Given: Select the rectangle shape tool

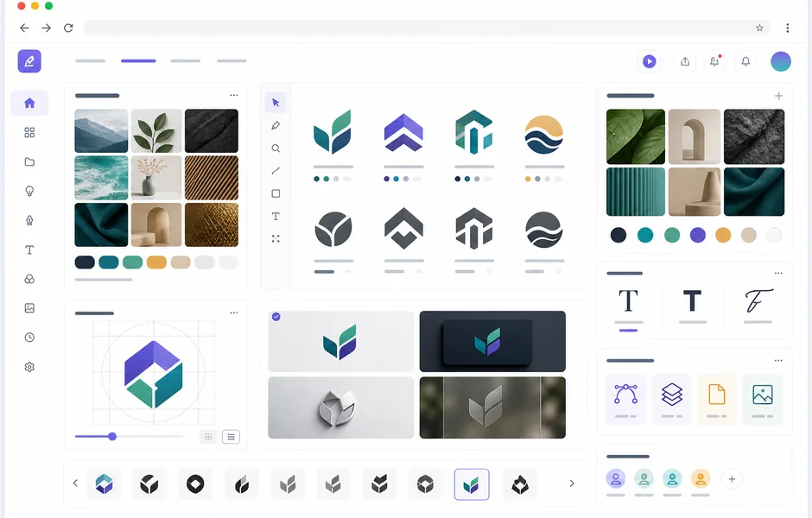Looking at the screenshot, I should [x=276, y=193].
